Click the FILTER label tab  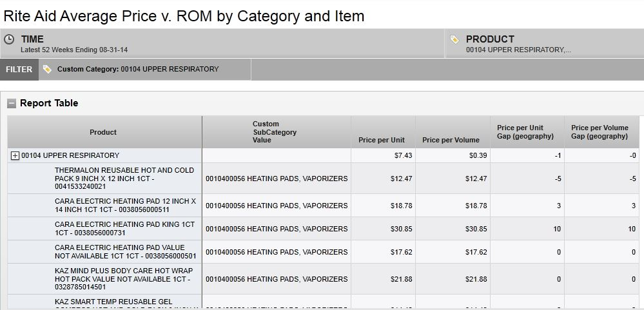click(19, 70)
